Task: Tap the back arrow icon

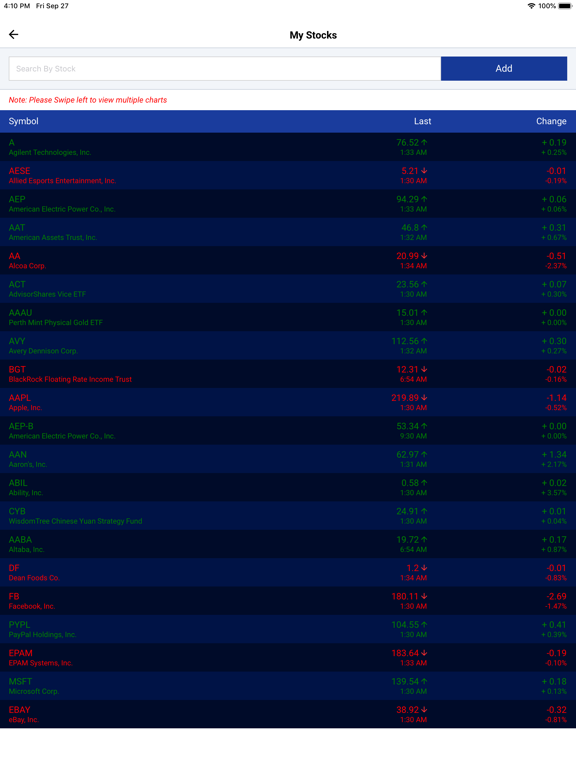Action: click(14, 34)
